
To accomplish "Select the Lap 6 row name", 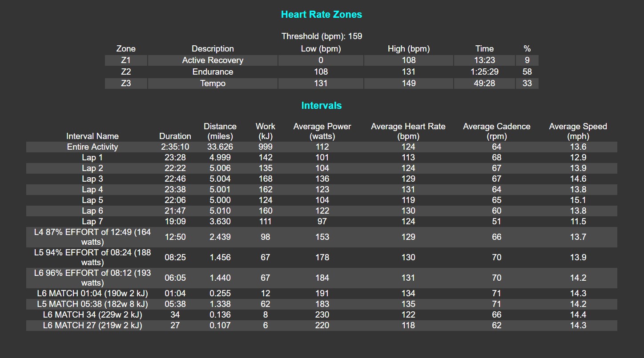I will point(93,211).
